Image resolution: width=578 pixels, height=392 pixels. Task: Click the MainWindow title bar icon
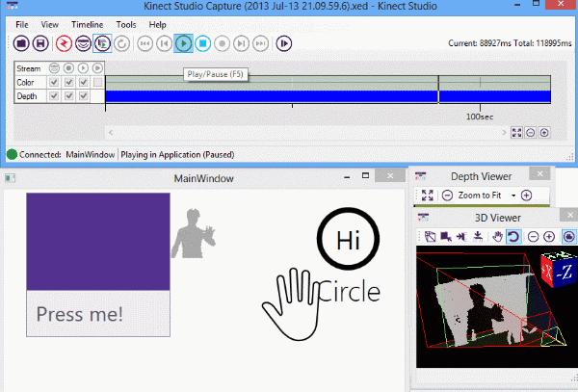point(10,178)
